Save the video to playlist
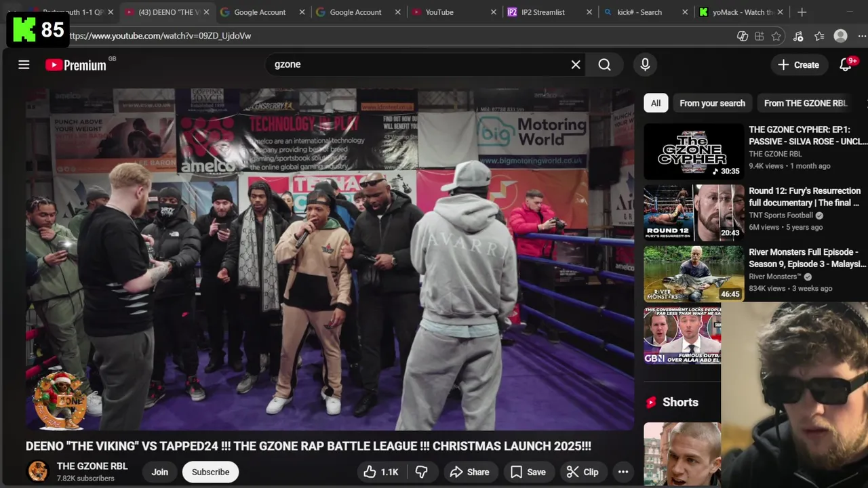 pos(528,472)
